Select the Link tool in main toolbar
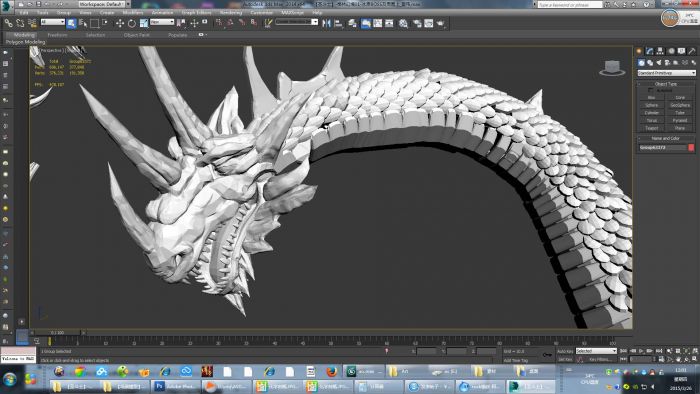This screenshot has height=394, width=700. pos(8,23)
